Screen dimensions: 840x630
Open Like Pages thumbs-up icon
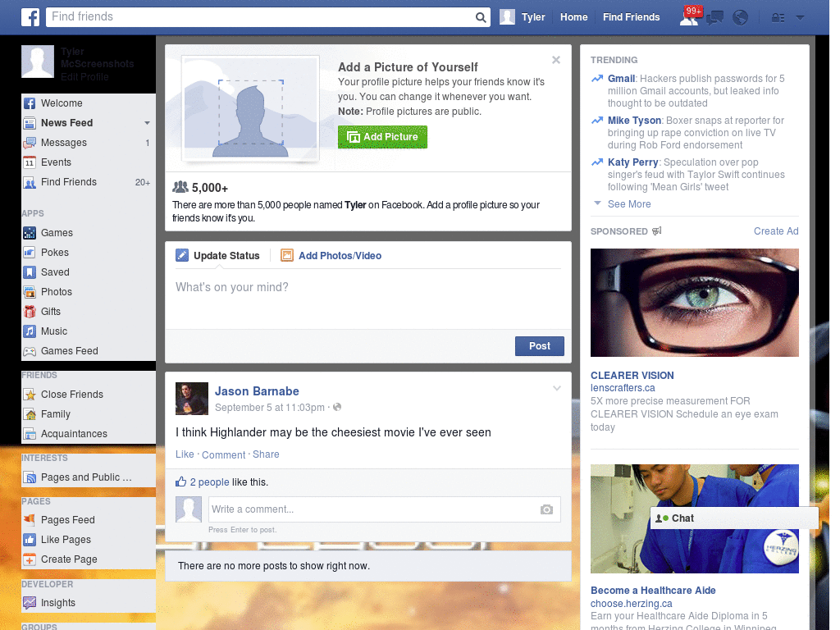point(30,540)
